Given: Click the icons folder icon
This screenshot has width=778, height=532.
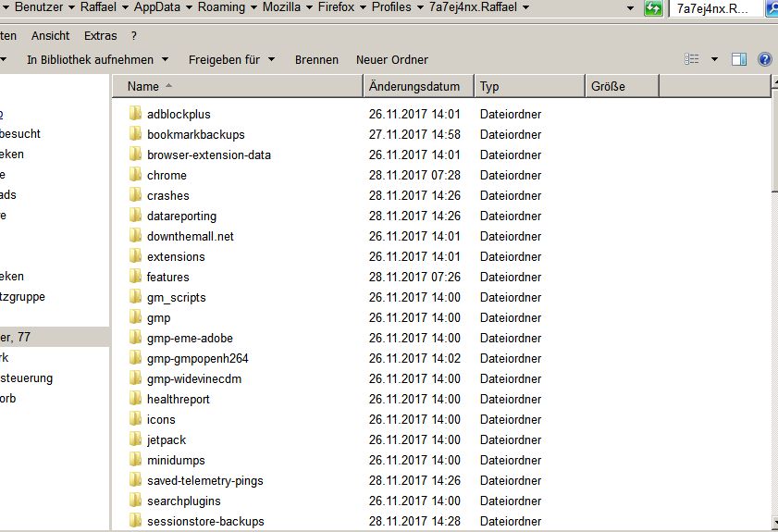Looking at the screenshot, I should click(135, 419).
